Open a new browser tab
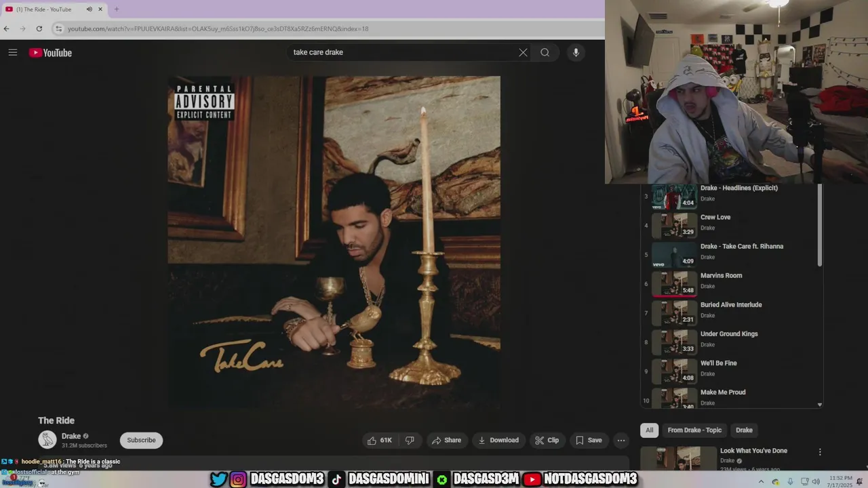The width and height of the screenshot is (868, 488). pos(117,9)
